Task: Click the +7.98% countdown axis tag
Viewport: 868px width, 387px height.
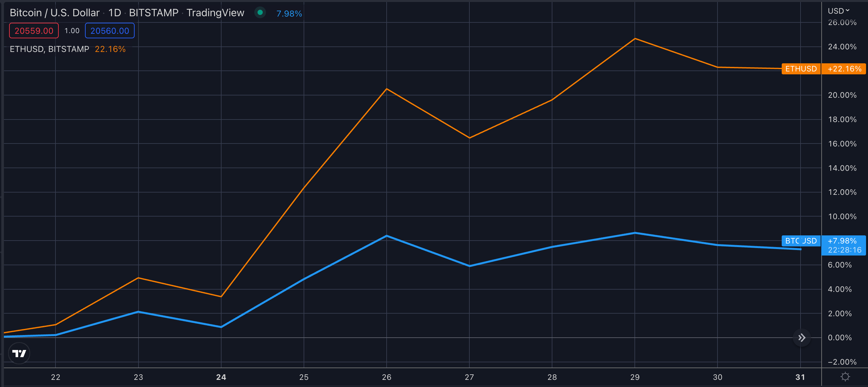Action: [x=844, y=245]
